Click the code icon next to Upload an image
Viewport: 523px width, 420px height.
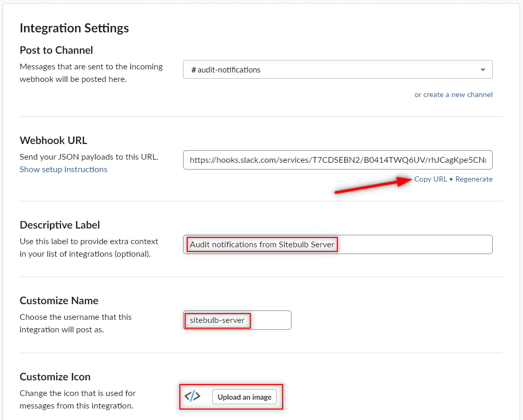[192, 397]
